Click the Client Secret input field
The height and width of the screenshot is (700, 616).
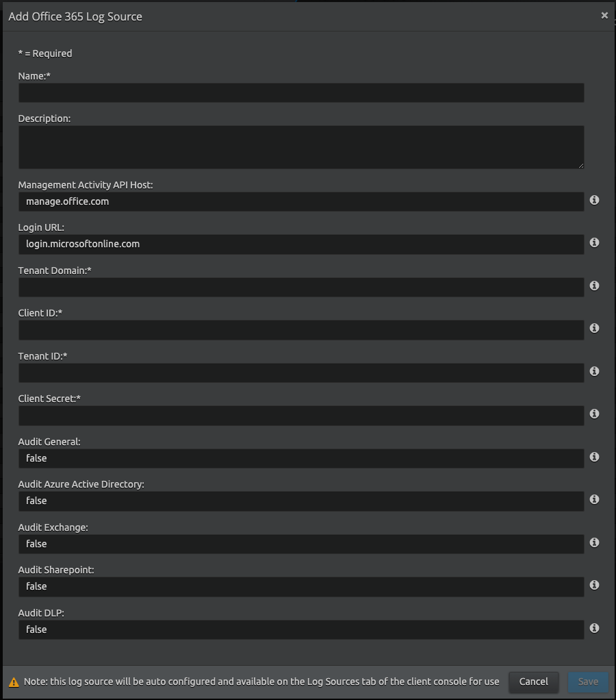[x=301, y=415]
